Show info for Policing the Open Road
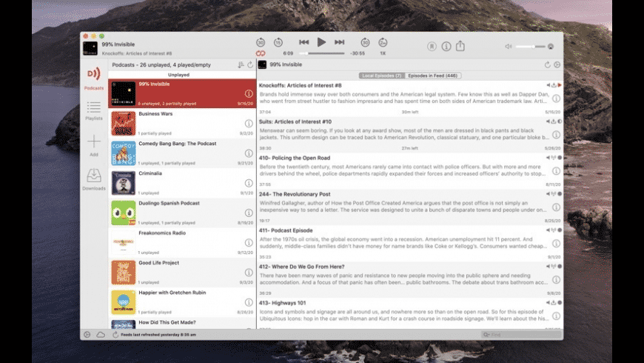 pos(556,171)
